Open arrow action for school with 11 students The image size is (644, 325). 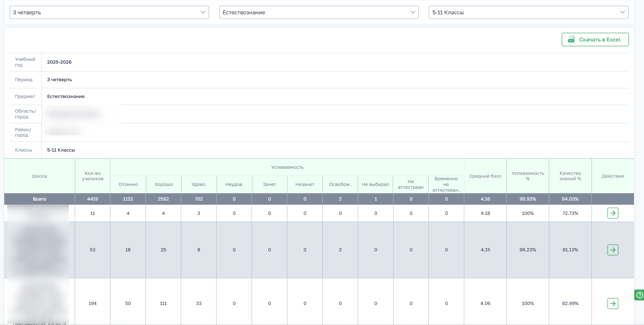coord(613,213)
